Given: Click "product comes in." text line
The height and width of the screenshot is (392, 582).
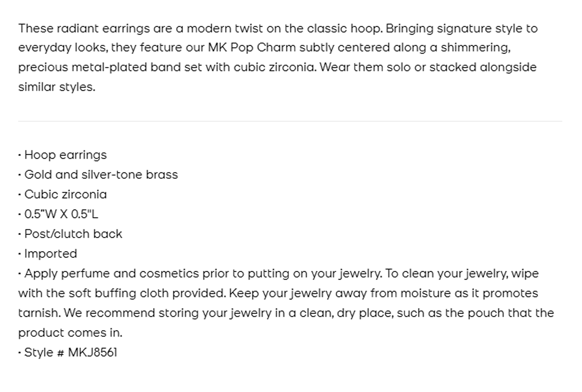Looking at the screenshot, I should coord(70,333).
